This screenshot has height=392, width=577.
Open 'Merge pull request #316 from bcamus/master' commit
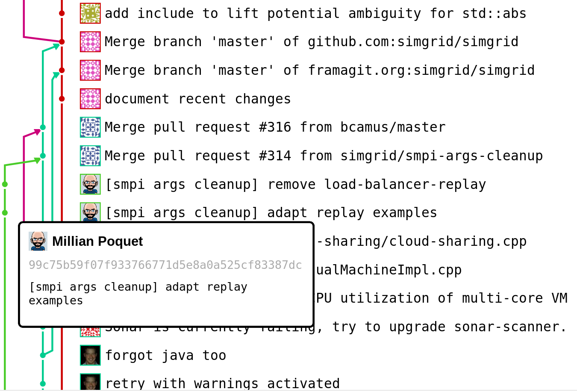point(275,127)
